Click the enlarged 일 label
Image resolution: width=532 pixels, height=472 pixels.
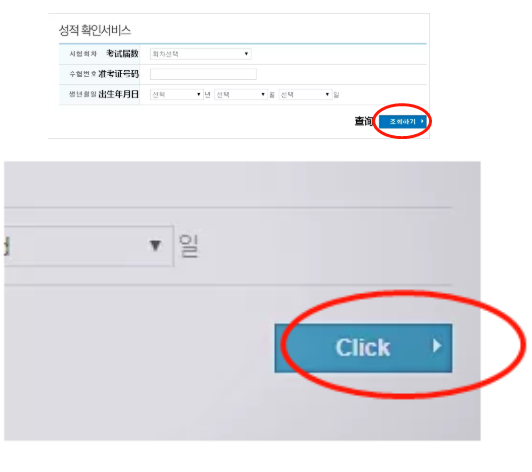click(x=189, y=246)
